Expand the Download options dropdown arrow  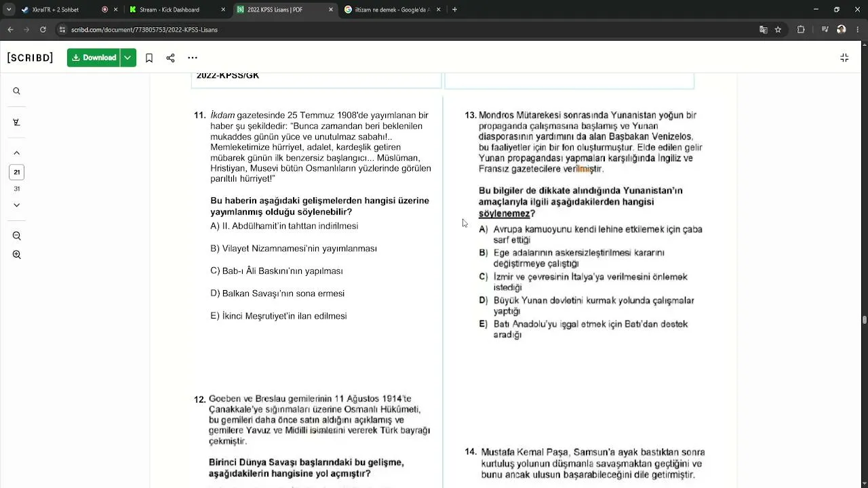[x=127, y=58]
